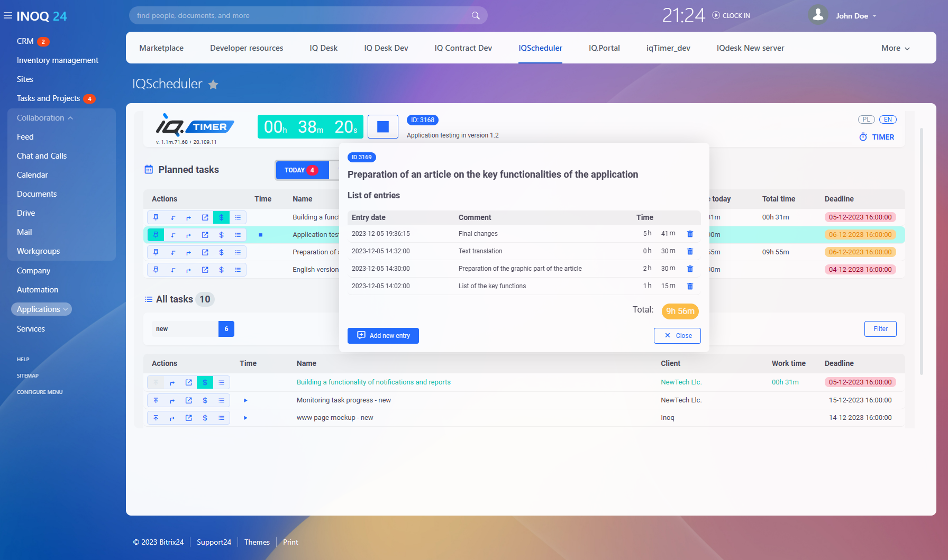
Task: Open 'Monitoring task progress' in external window icon
Action: pyautogui.click(x=188, y=400)
